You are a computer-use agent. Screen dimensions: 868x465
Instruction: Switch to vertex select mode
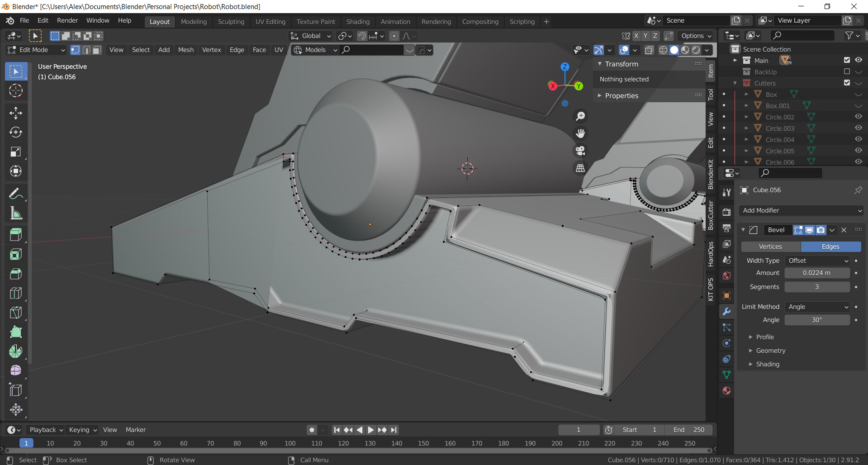(76, 50)
